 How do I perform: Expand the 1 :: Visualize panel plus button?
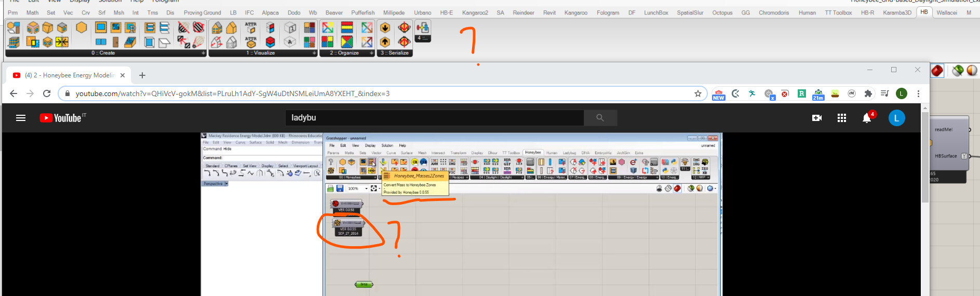(x=314, y=53)
